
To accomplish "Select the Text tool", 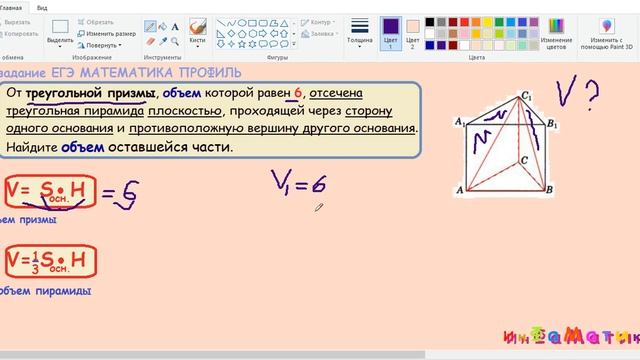I will [175, 27].
